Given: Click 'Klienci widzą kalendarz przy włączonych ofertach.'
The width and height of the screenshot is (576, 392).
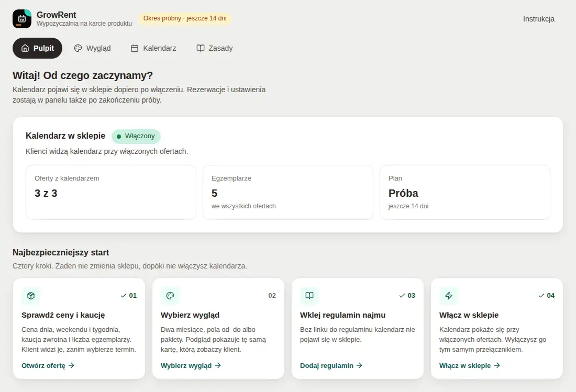Looking at the screenshot, I should pyautogui.click(x=107, y=151).
